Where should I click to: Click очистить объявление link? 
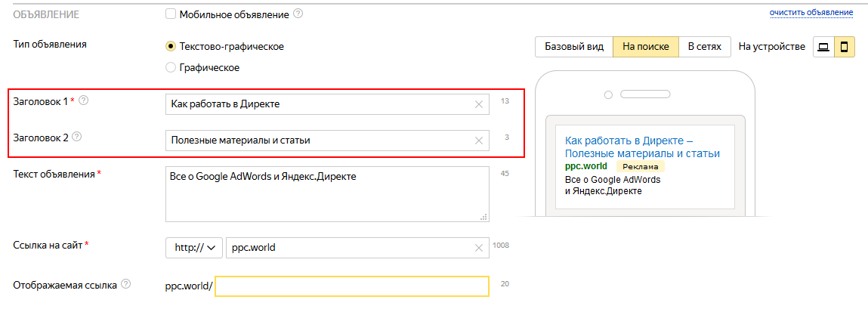(811, 12)
